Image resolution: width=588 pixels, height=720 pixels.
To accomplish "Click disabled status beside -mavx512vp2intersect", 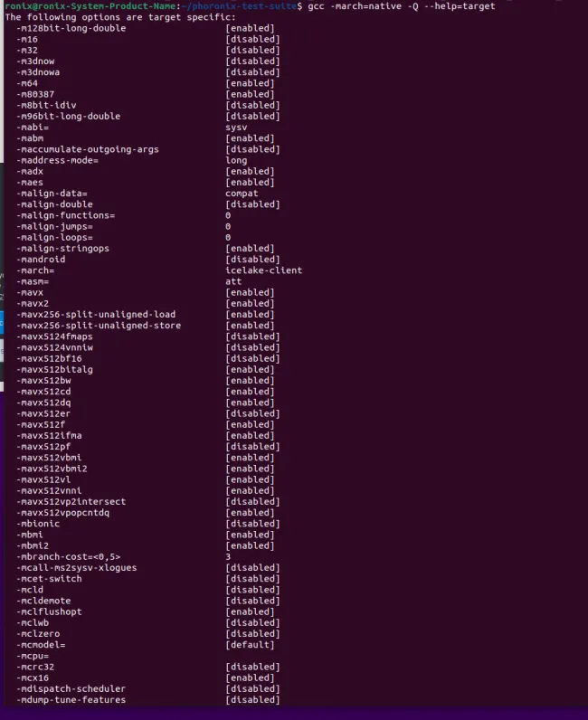I will click(x=252, y=502).
